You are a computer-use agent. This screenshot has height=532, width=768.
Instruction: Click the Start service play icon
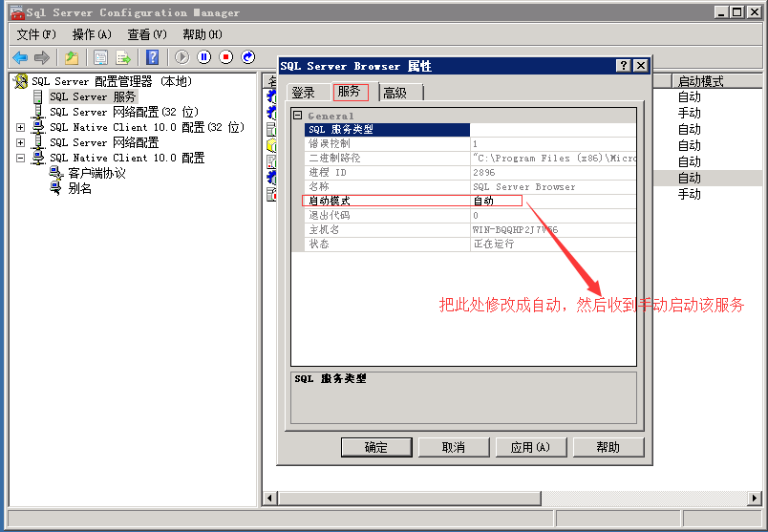[x=181, y=57]
